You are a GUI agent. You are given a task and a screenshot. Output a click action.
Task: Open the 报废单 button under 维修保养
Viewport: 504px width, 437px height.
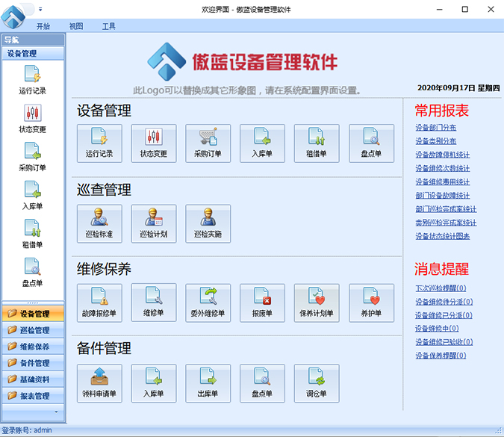click(x=263, y=303)
